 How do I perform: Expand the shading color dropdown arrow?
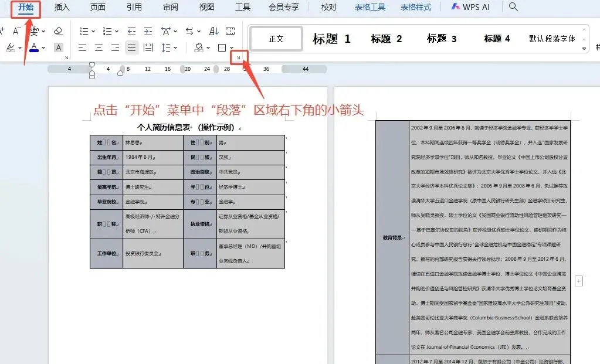pyautogui.click(x=208, y=48)
